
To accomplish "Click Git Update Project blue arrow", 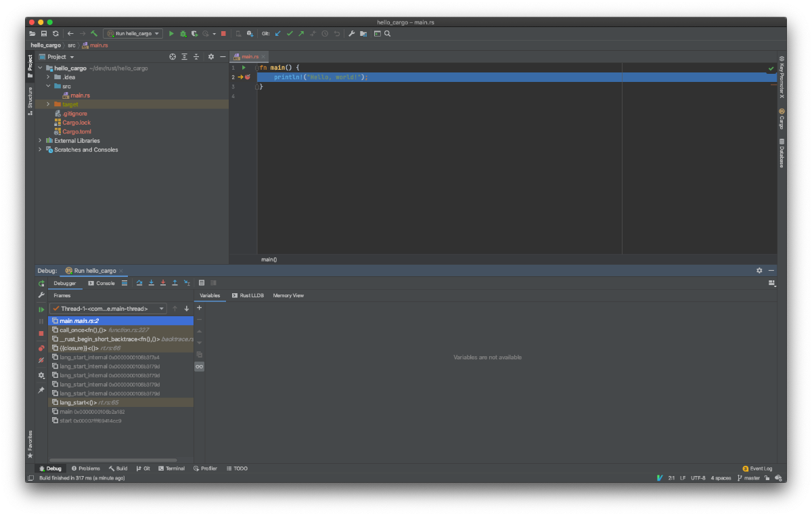I will coord(277,33).
